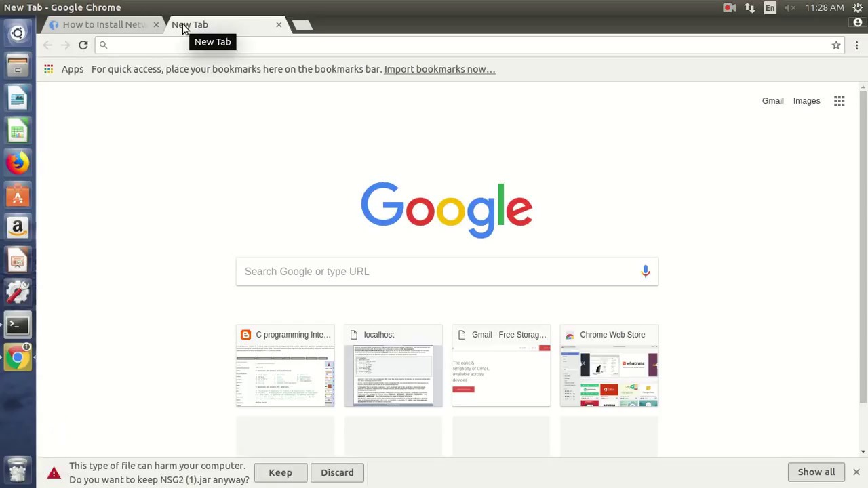Show all downloads
The height and width of the screenshot is (488, 868).
[x=816, y=472]
